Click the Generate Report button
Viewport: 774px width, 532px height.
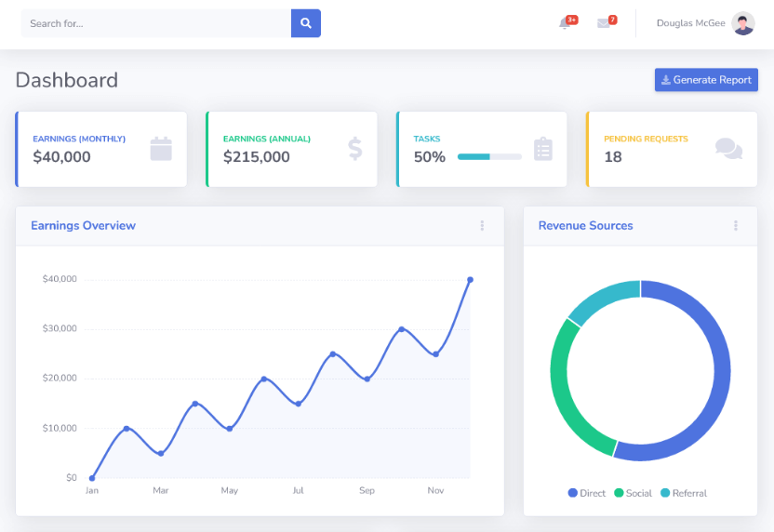tap(706, 79)
